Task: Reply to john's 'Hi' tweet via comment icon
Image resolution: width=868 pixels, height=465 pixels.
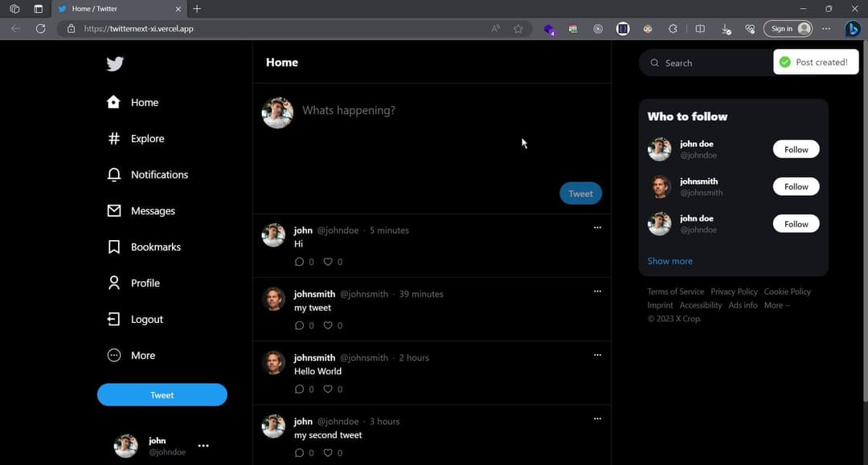Action: coord(299,261)
